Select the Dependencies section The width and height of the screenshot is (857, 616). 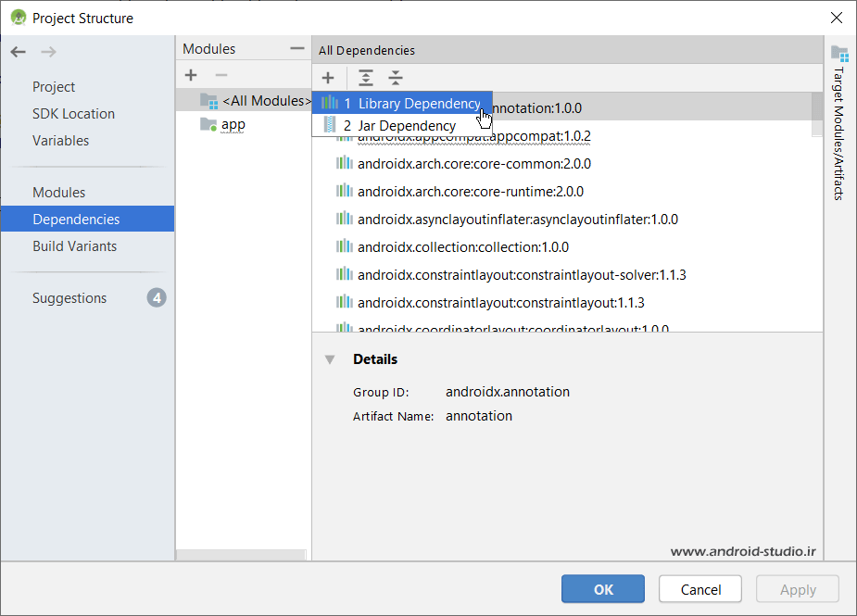pyautogui.click(x=87, y=220)
